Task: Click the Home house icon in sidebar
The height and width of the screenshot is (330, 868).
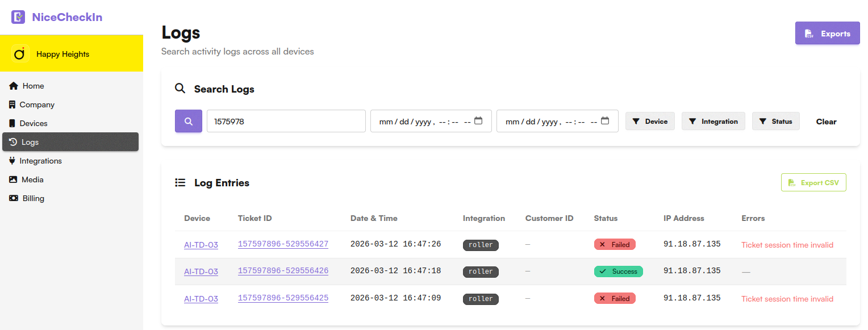Action: tap(14, 86)
